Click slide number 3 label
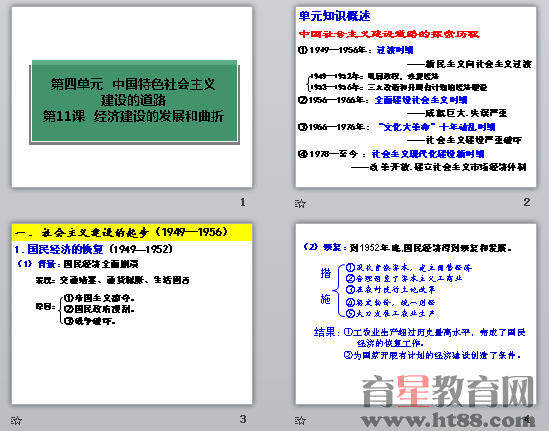Screen dimensions: 549x431 tap(243, 419)
